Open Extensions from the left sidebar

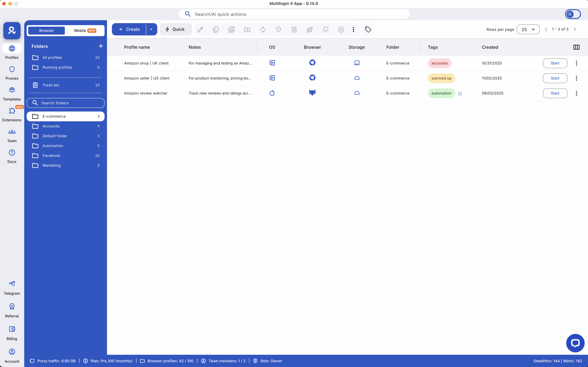pos(12,114)
